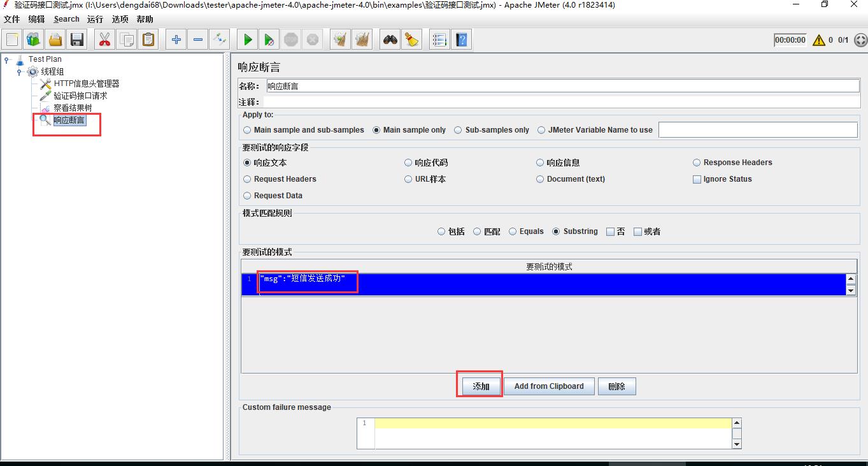868x466 pixels.
Task: Click the Paste clipboard icon
Action: click(x=148, y=40)
